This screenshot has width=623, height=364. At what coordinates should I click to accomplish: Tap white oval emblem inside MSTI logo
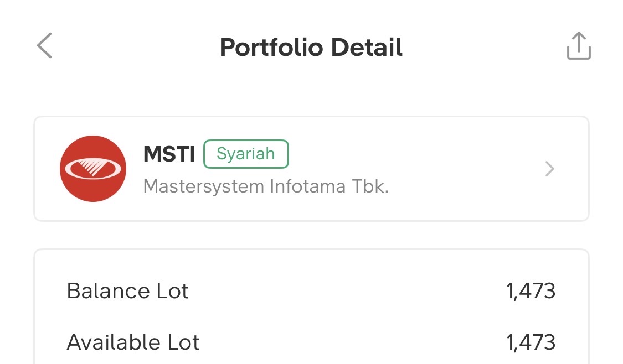coord(93,168)
